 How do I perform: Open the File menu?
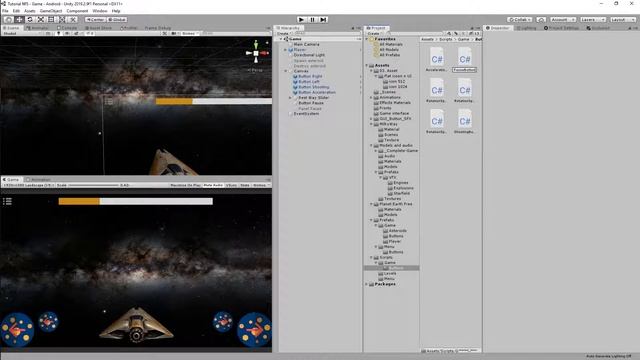(x=5, y=11)
